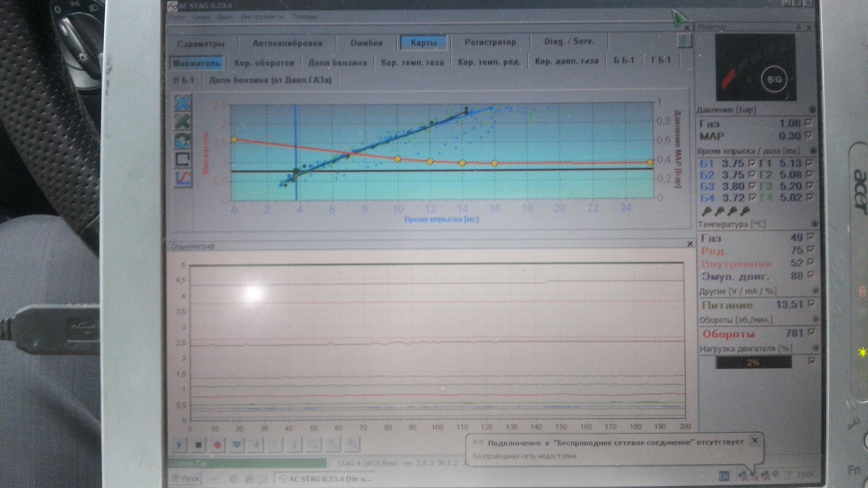
Task: Open oscilloscope info with the 'i' button
Action: (x=294, y=445)
